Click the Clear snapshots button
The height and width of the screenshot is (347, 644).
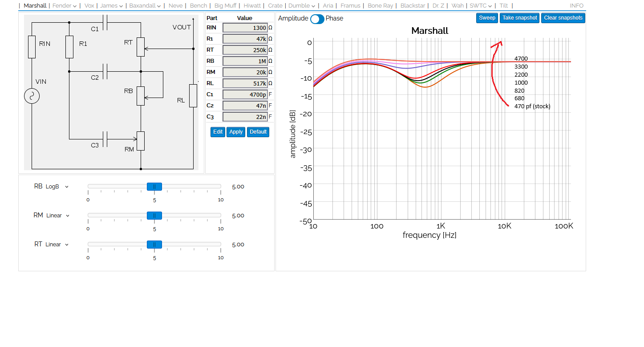pyautogui.click(x=563, y=18)
